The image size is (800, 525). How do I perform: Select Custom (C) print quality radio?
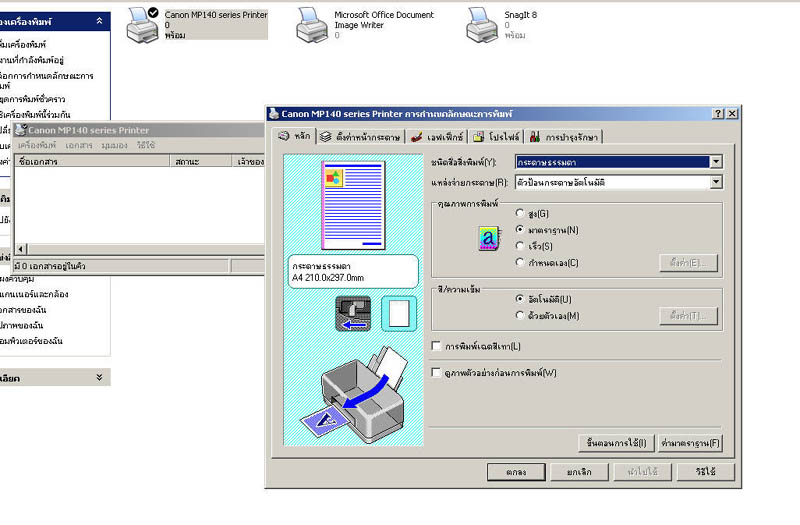pos(520,262)
